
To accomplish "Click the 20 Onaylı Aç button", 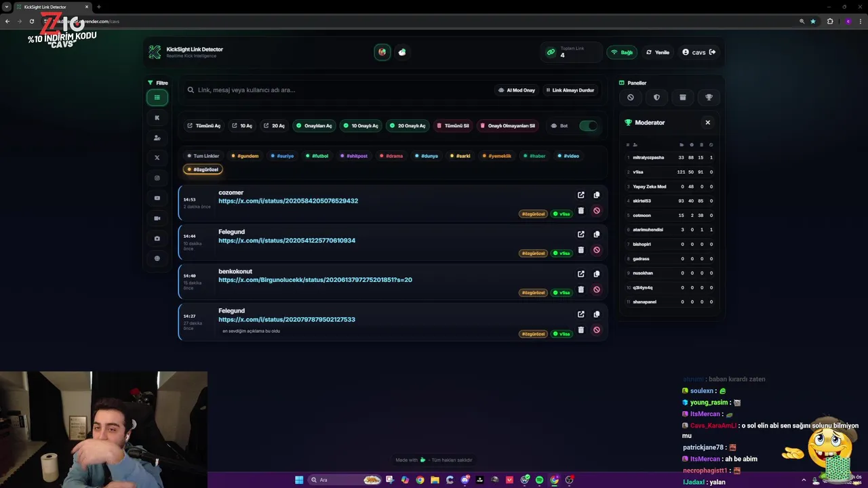I will click(408, 126).
